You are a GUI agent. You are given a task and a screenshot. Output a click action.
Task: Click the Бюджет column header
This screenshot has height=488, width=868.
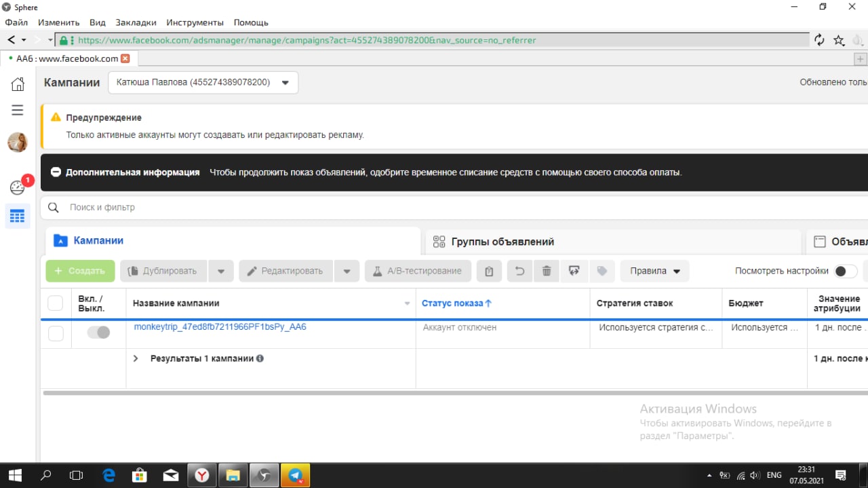tap(746, 303)
